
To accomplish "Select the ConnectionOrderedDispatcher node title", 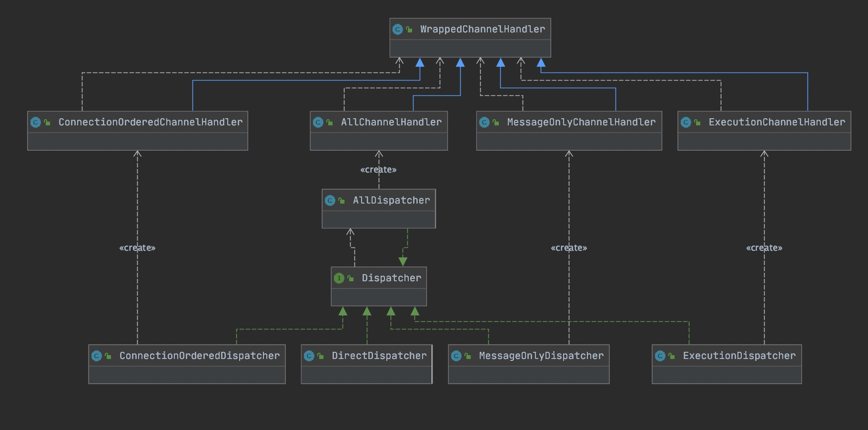I will [x=199, y=356].
